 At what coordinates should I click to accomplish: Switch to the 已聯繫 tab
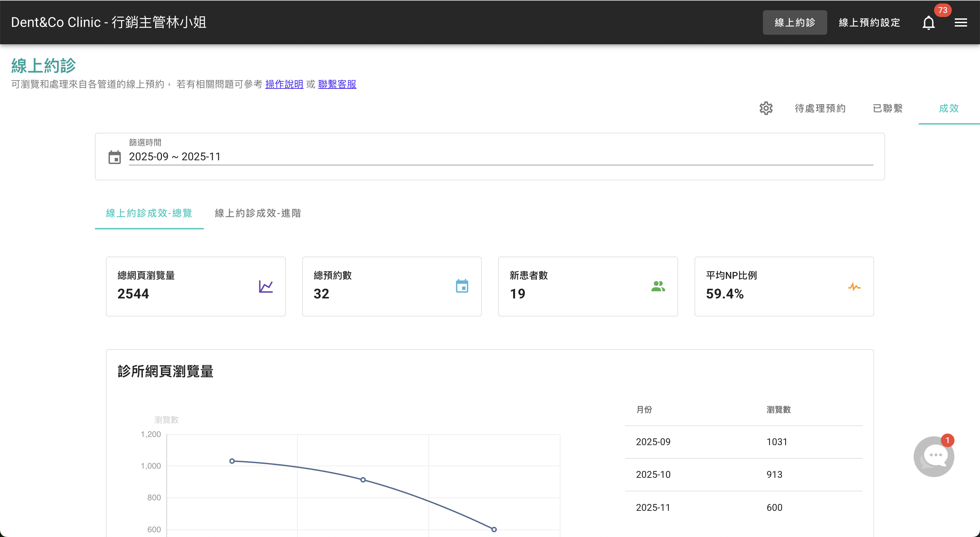887,109
